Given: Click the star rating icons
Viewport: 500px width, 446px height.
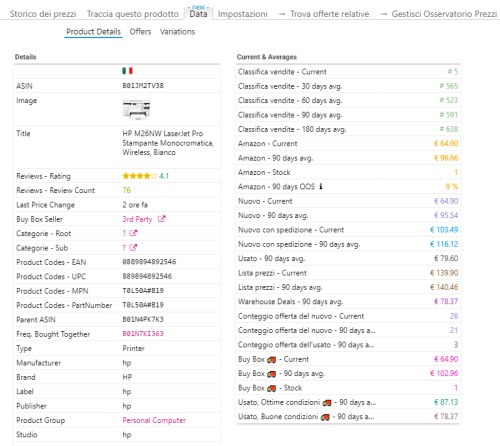Looking at the screenshot, I should (139, 176).
